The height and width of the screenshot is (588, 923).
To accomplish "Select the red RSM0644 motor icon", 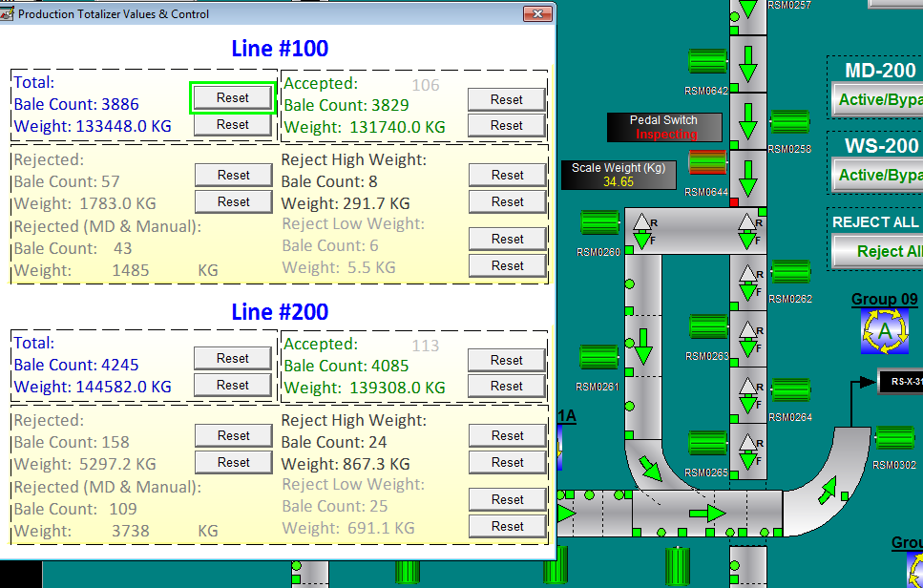I will [708, 162].
